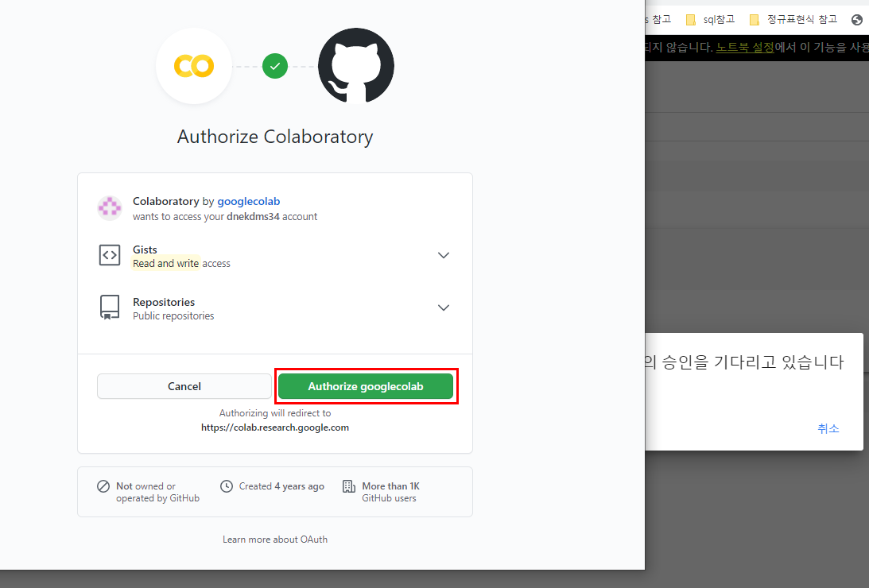Click the Gists permission title

click(x=145, y=250)
